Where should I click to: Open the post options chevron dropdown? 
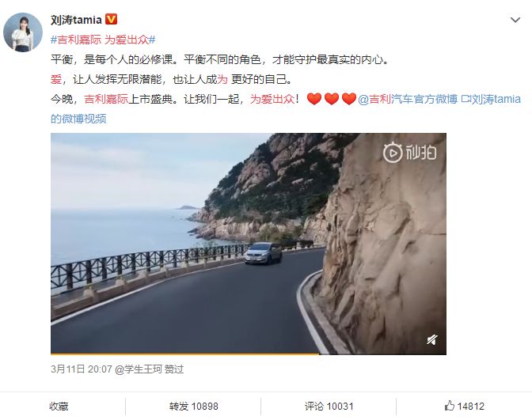pos(515,20)
